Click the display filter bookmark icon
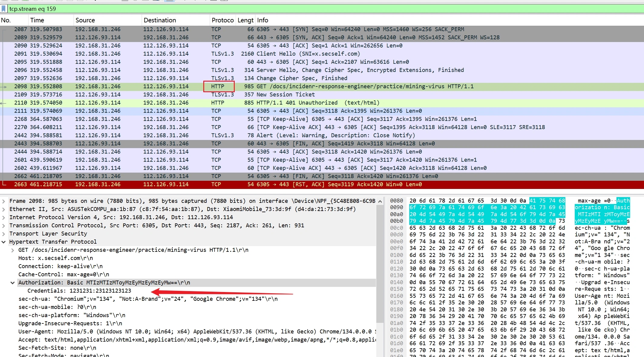The image size is (644, 357). 4,9
